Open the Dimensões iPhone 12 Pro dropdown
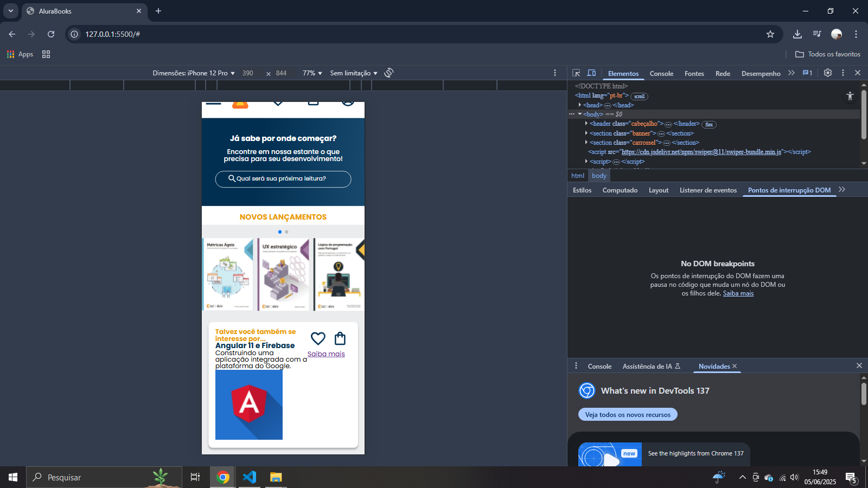 194,73
